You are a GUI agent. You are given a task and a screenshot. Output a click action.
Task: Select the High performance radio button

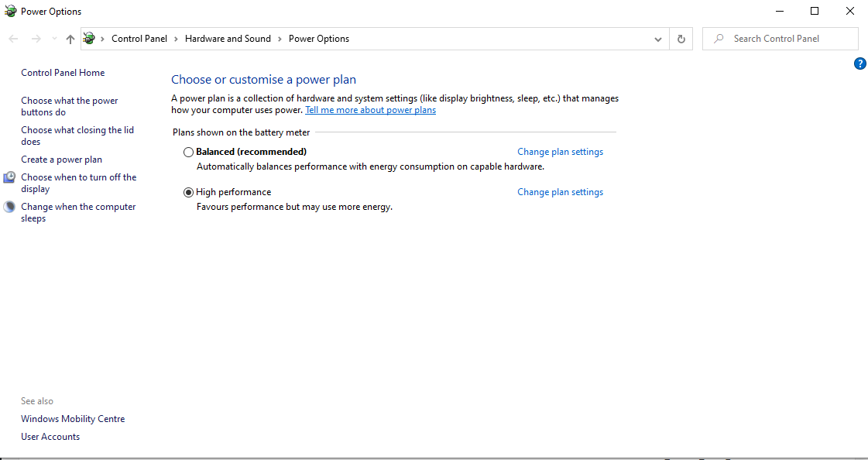(188, 192)
